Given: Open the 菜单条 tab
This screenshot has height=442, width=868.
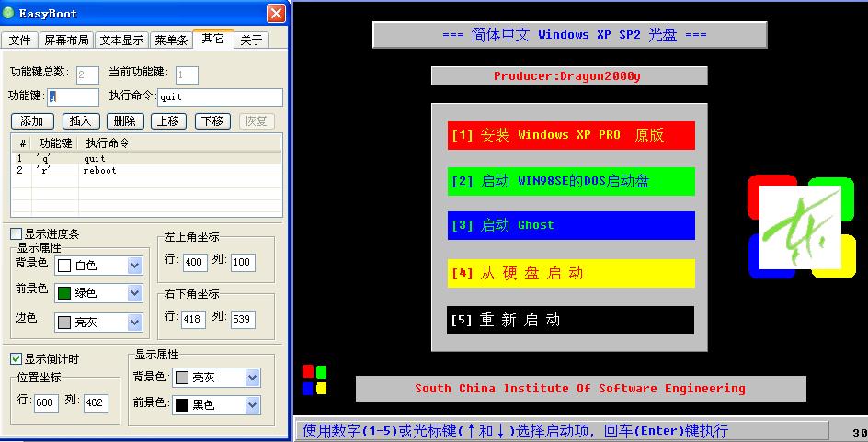Looking at the screenshot, I should 171,40.
